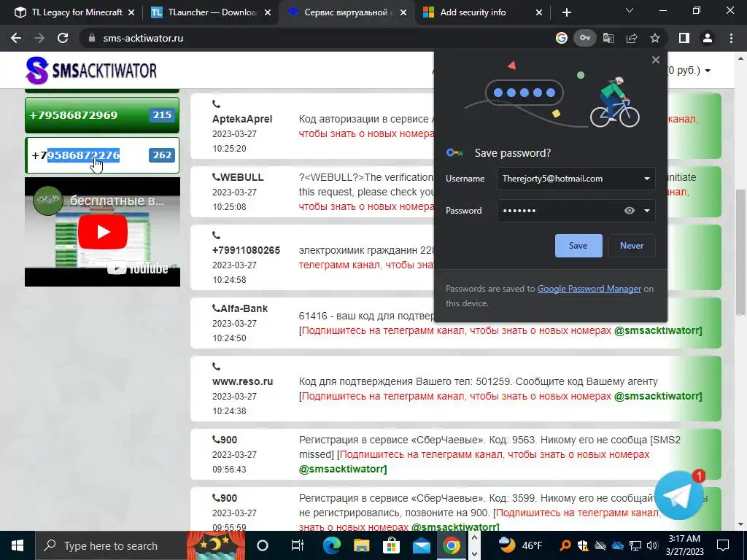
Task: Close the Save password popup
Action: [x=656, y=60]
